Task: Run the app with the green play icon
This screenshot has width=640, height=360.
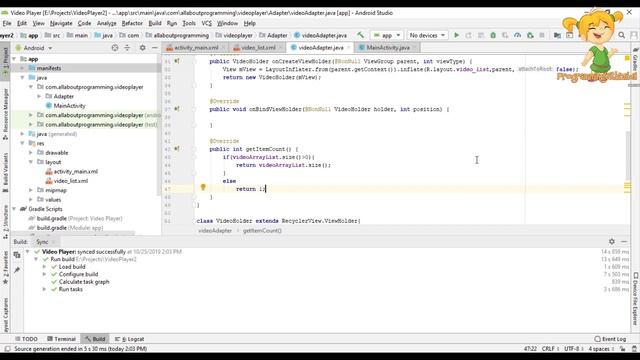Action: click(456, 36)
